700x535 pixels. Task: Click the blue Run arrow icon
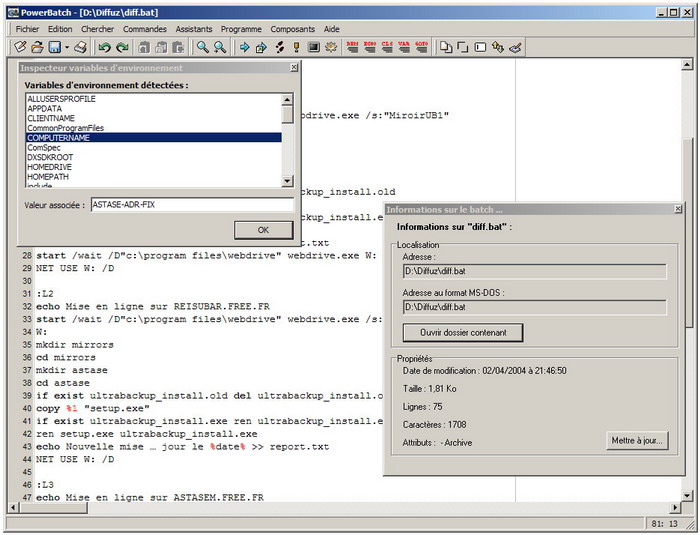pyautogui.click(x=244, y=47)
